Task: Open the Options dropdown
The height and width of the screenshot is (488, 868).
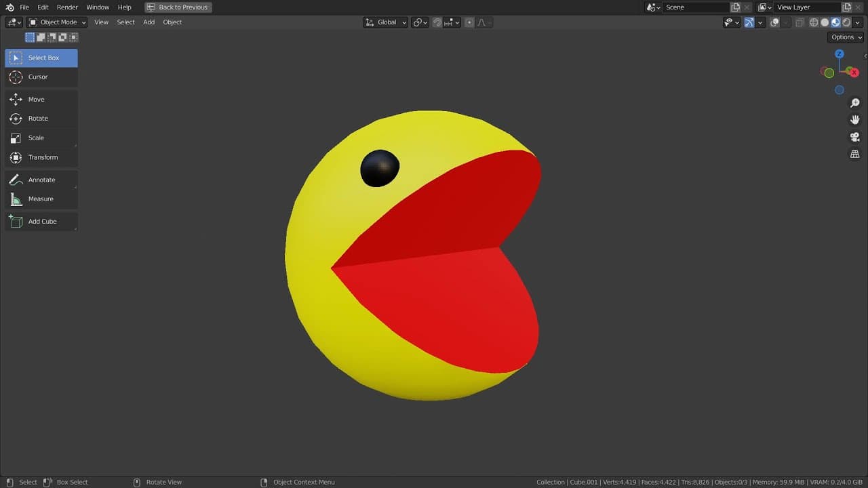Action: pyautogui.click(x=845, y=37)
